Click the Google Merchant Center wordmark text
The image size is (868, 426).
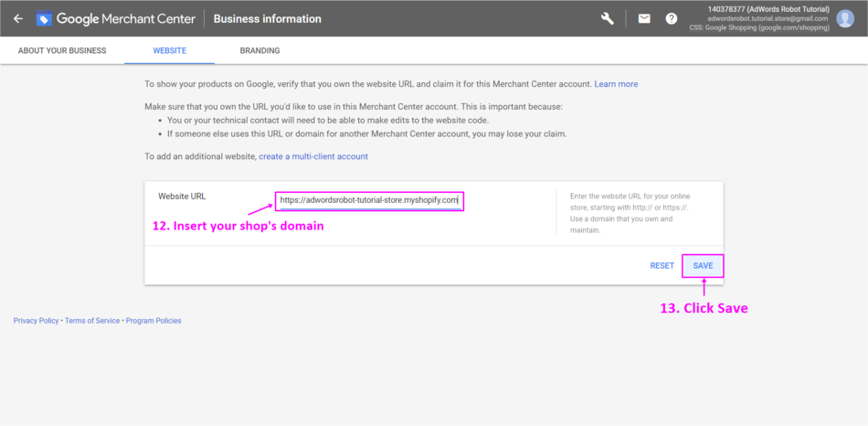tap(125, 18)
